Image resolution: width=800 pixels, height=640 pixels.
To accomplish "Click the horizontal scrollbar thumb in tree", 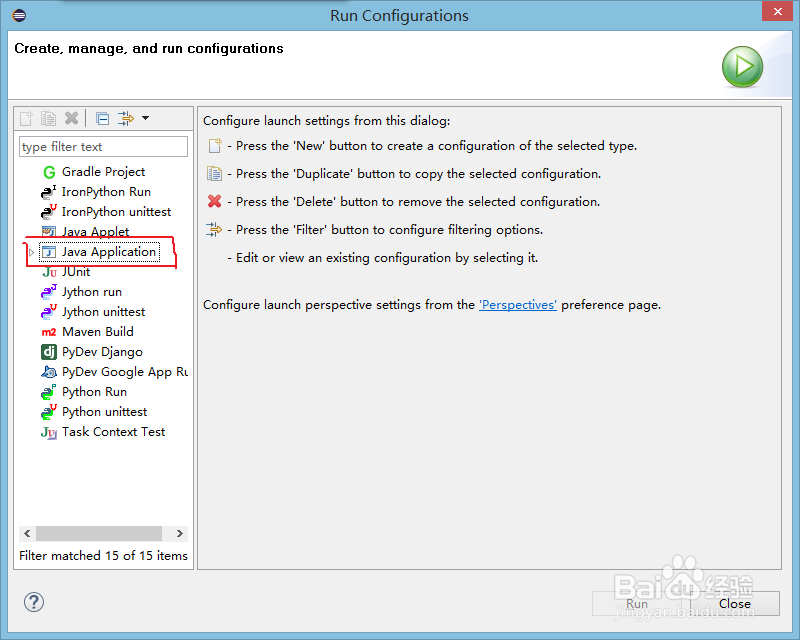I will pyautogui.click(x=99, y=533).
